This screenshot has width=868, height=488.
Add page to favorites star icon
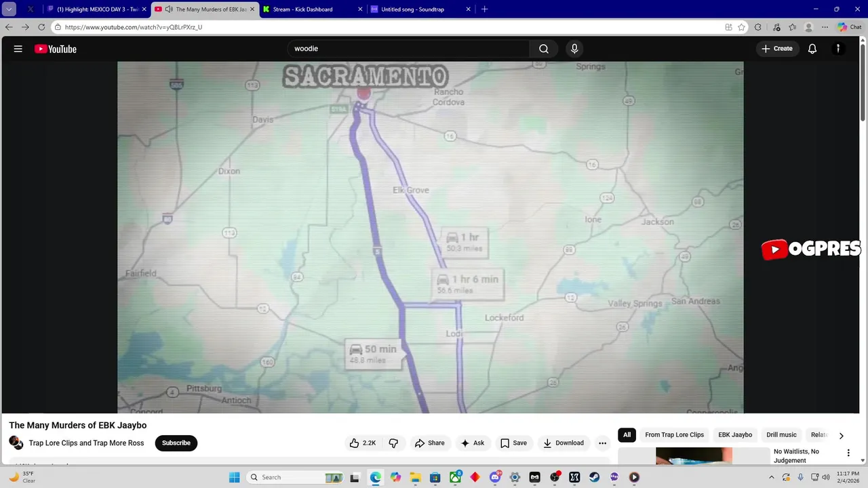click(741, 27)
